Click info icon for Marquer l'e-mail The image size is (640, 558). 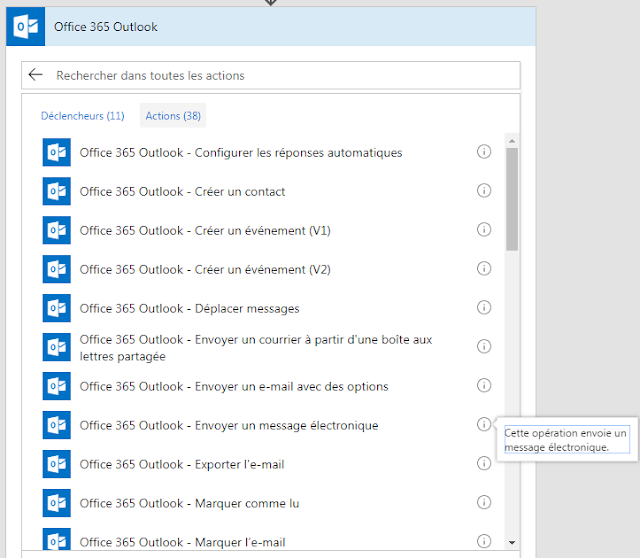[484, 541]
